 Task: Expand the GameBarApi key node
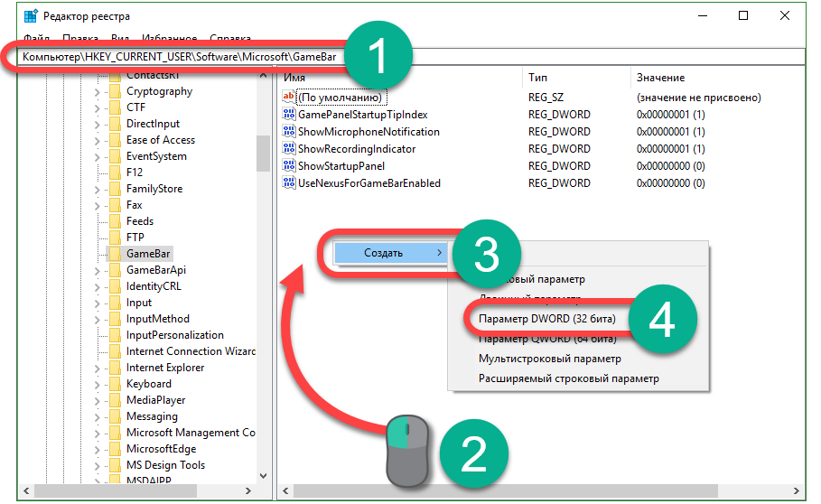tap(98, 270)
